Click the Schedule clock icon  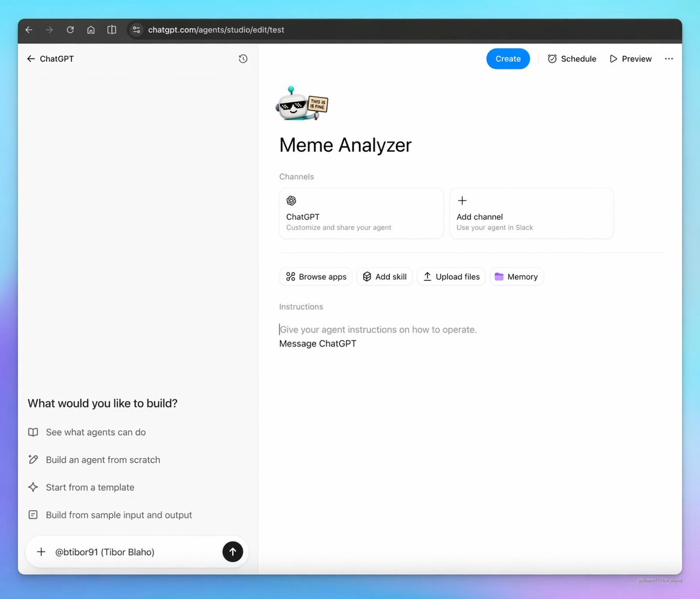(x=552, y=59)
